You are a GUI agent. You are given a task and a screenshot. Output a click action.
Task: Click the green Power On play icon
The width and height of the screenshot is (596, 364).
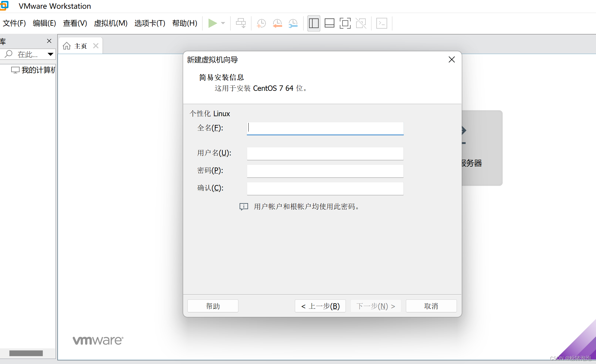point(212,23)
